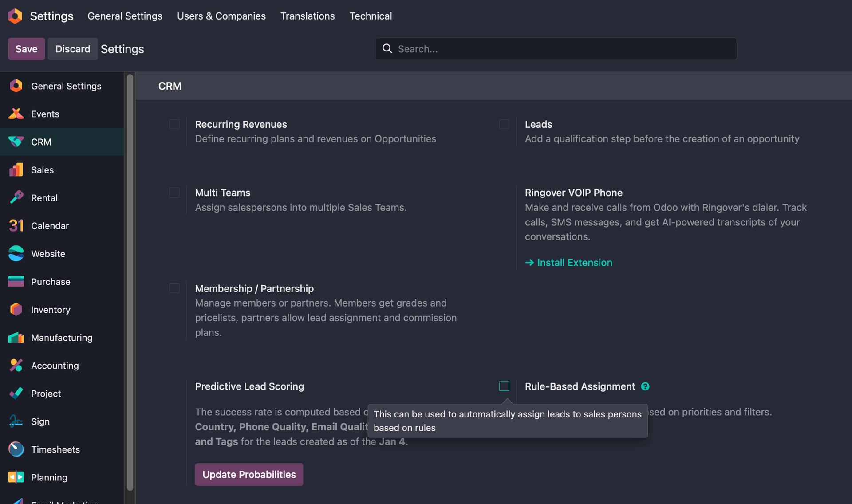Screen dimensions: 852x504
Task: Open the Technical menu
Action: point(371,16)
